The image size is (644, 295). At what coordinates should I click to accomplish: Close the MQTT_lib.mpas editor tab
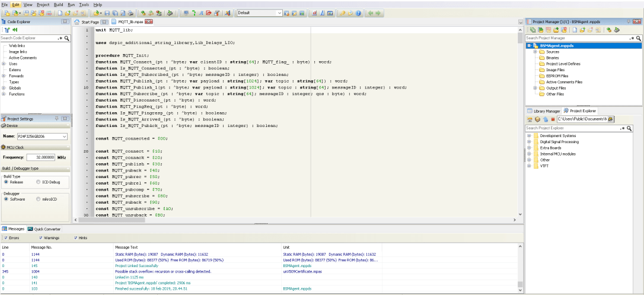pos(148,21)
